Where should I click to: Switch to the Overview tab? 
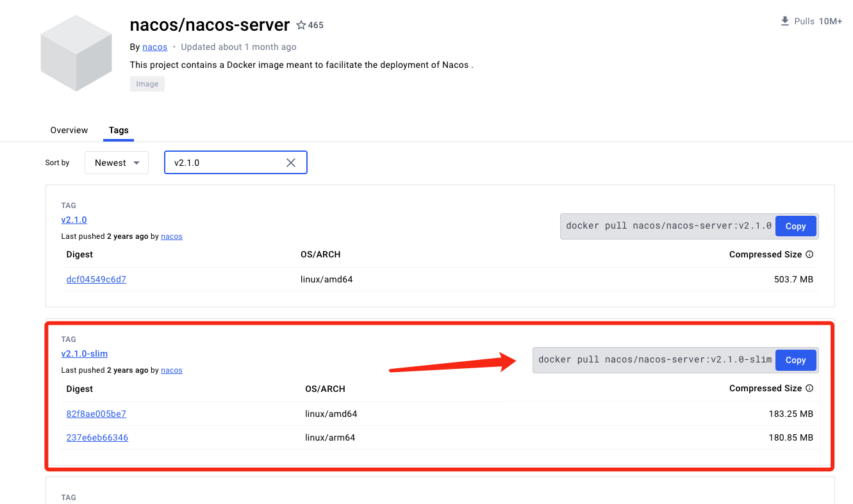click(69, 130)
